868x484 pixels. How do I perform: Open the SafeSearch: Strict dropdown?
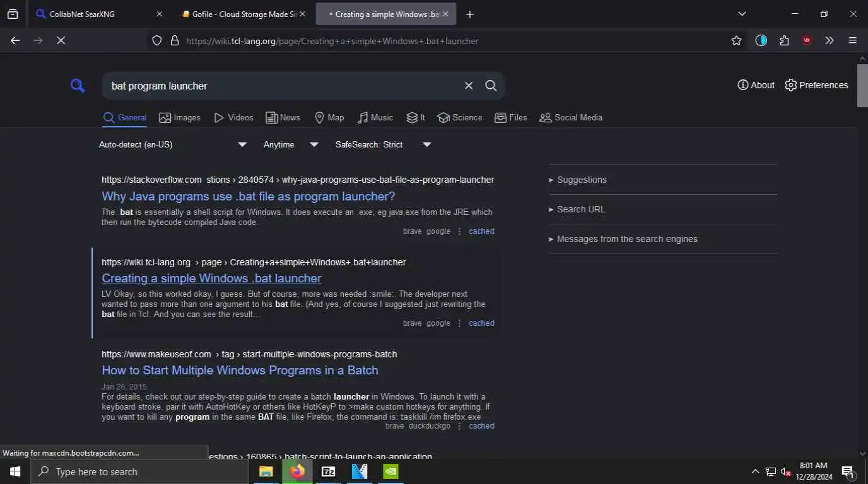[384, 144]
